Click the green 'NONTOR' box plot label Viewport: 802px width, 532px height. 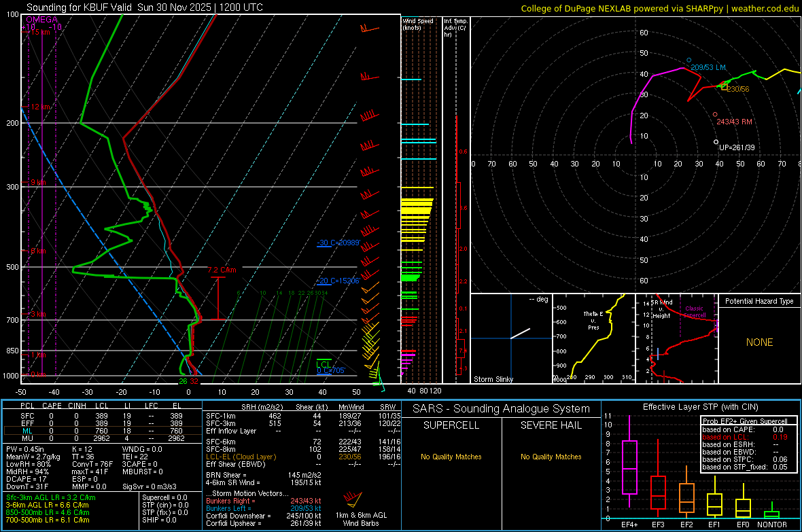click(772, 525)
